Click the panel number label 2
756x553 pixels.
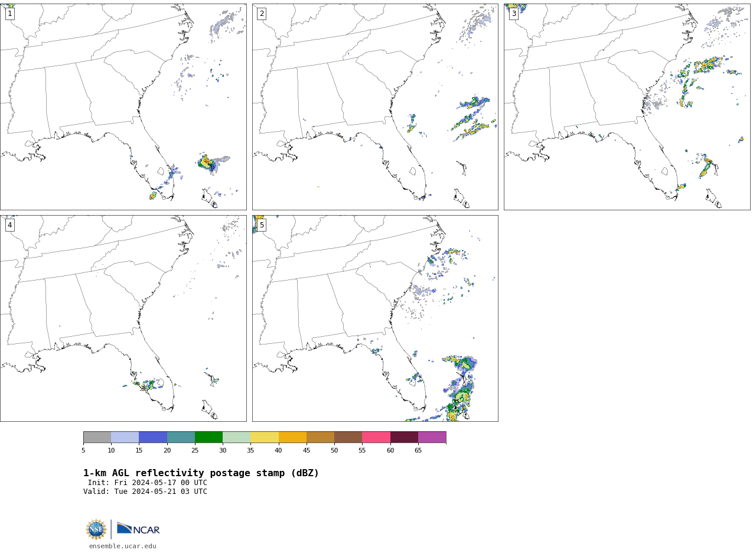click(262, 14)
